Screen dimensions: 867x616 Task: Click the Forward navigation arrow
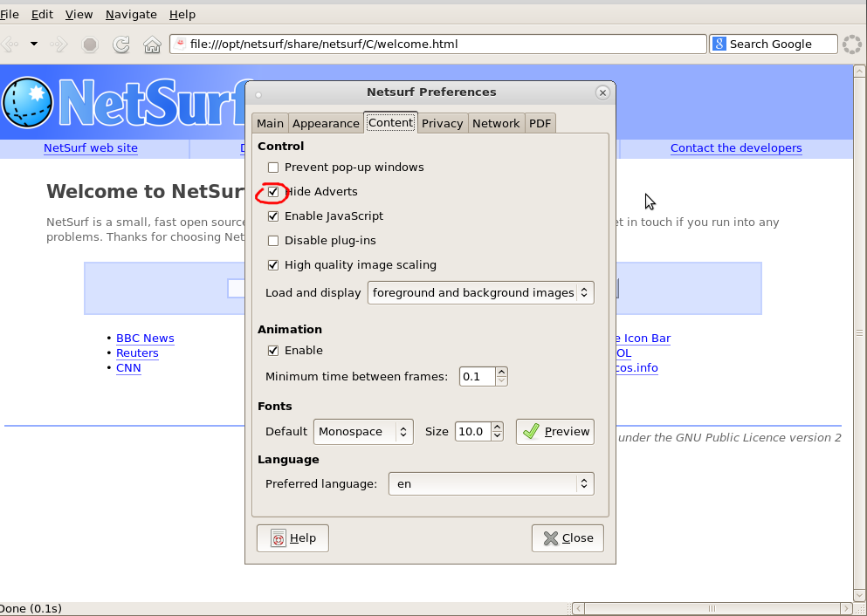click(58, 44)
